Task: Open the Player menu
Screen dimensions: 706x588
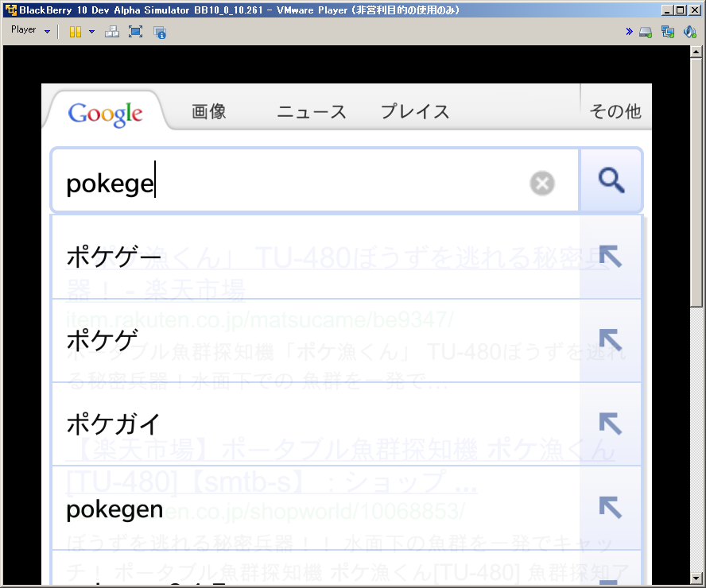Action: coord(23,29)
